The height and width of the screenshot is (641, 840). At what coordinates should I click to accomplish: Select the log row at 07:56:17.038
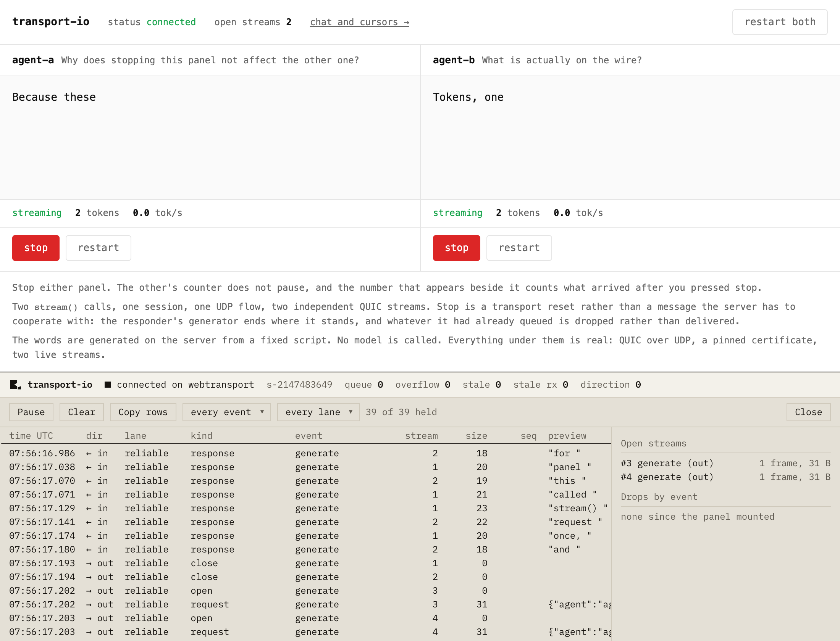305,467
